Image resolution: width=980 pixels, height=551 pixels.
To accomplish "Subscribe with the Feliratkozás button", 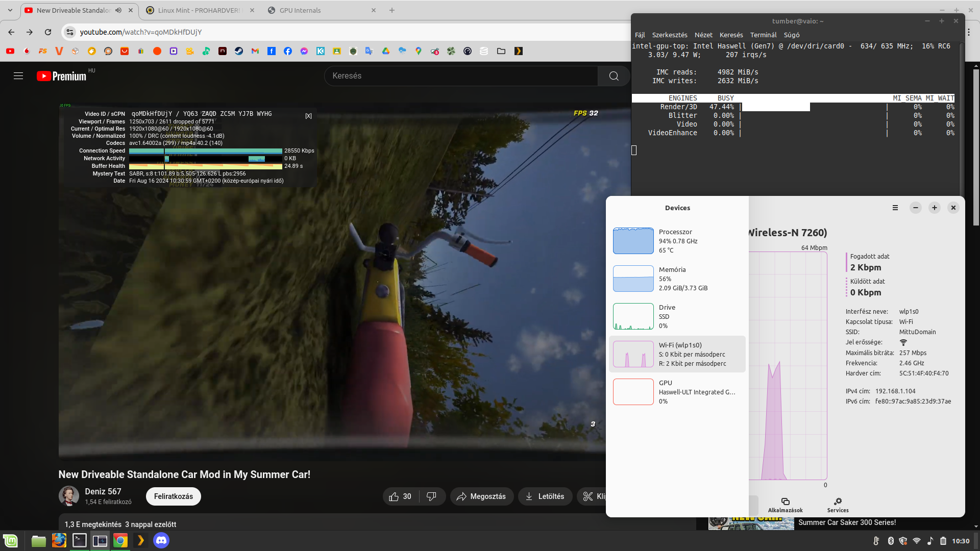I will coord(174,496).
